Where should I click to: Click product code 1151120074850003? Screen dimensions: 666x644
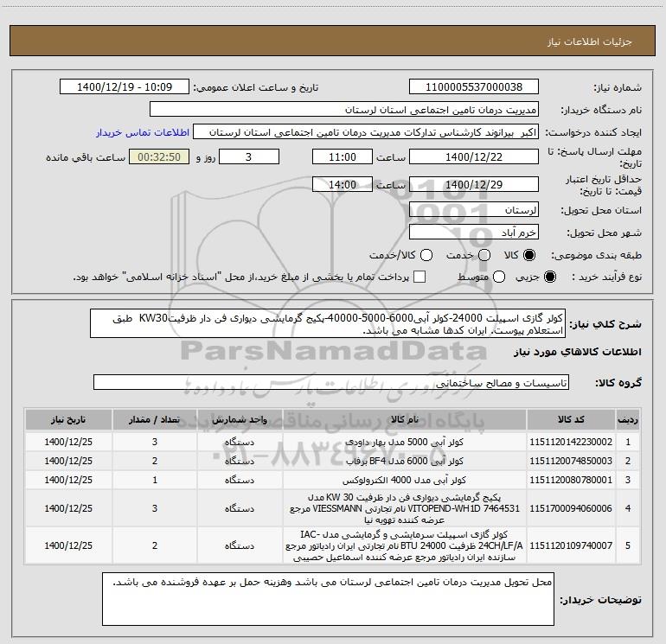[571, 461]
